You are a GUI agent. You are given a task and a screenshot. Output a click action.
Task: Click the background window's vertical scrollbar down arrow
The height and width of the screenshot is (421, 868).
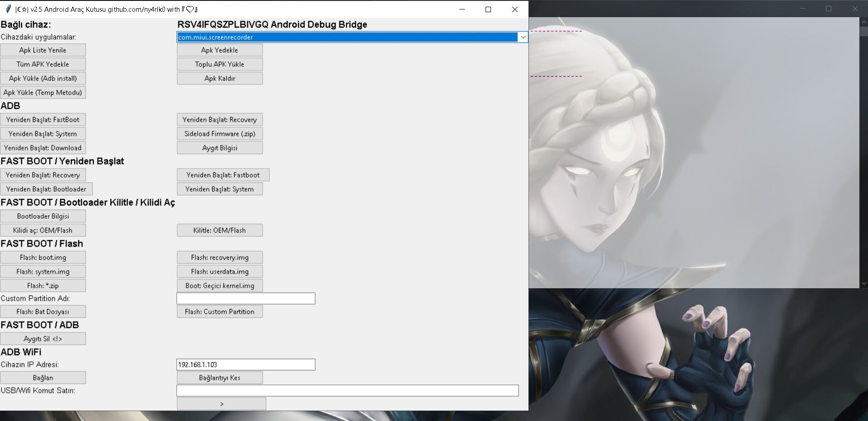[863, 284]
